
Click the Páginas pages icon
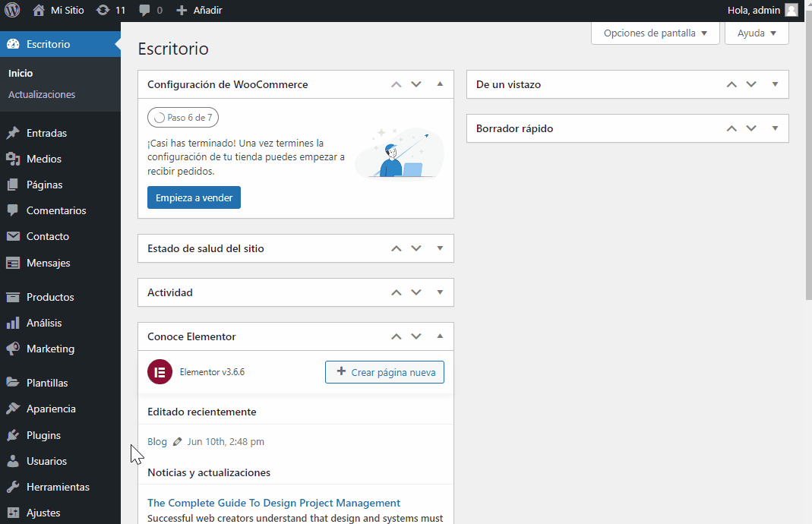coord(13,185)
